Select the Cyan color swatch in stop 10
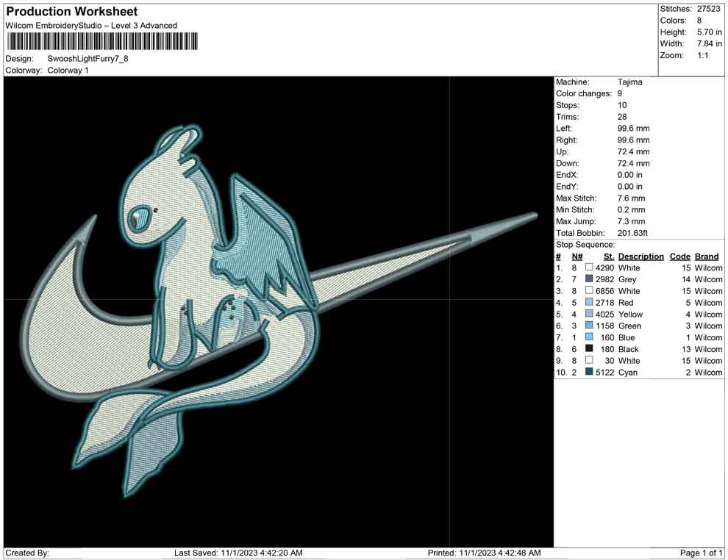The height and width of the screenshot is (560, 728). click(x=589, y=373)
